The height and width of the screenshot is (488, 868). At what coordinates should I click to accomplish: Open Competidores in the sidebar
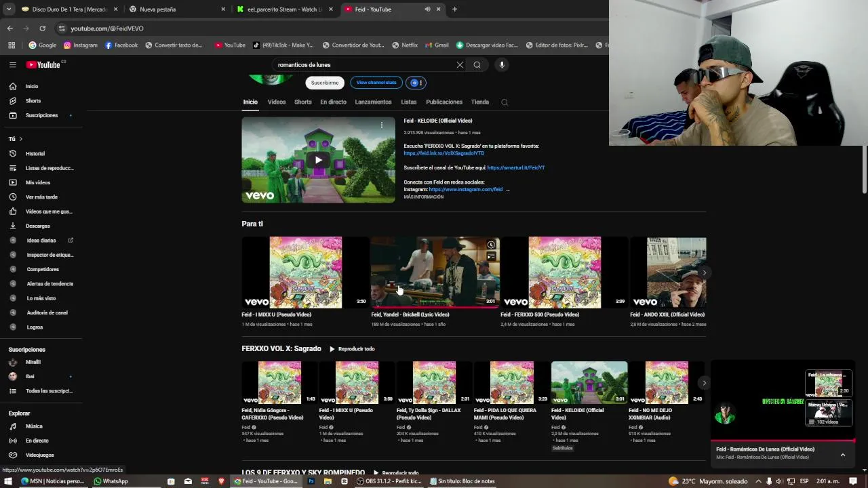click(43, 269)
